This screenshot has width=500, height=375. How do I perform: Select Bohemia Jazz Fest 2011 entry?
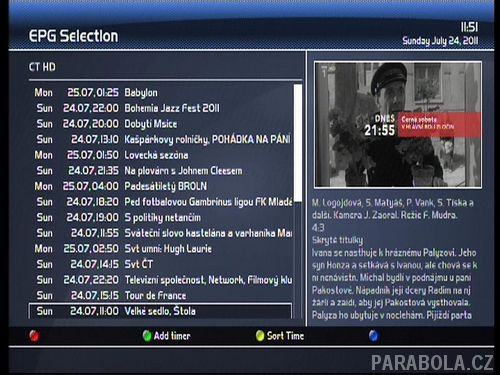[x=161, y=108]
